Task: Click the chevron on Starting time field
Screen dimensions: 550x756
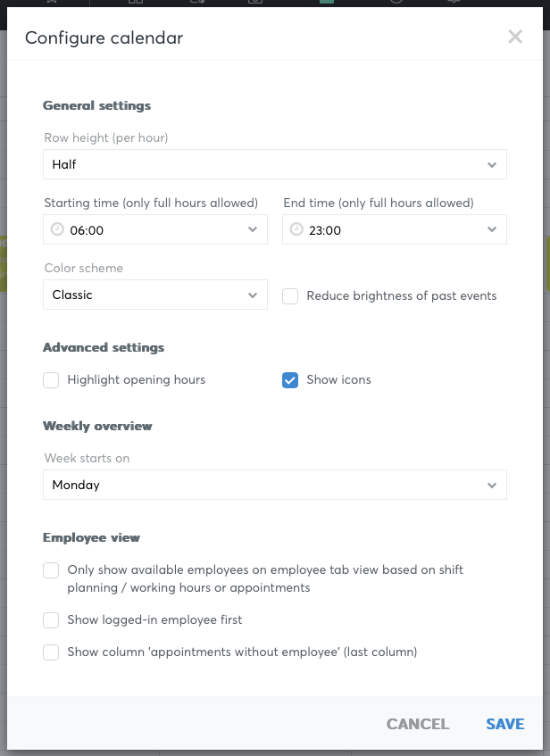Action: click(253, 229)
